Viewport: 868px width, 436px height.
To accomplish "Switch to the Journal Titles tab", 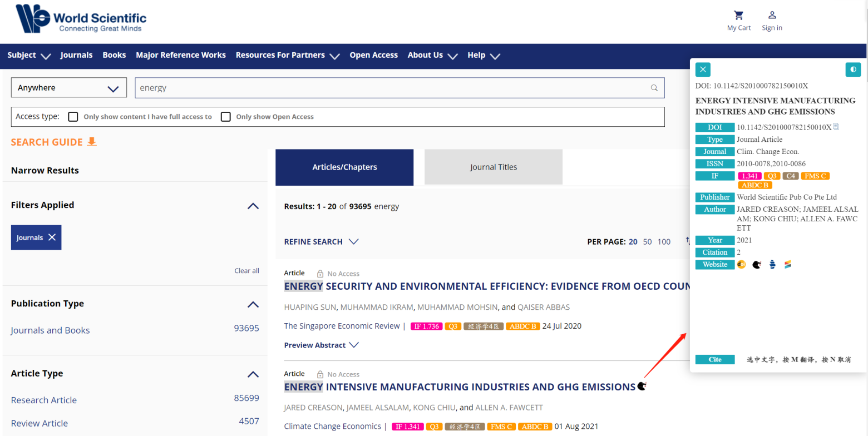I will click(x=493, y=167).
